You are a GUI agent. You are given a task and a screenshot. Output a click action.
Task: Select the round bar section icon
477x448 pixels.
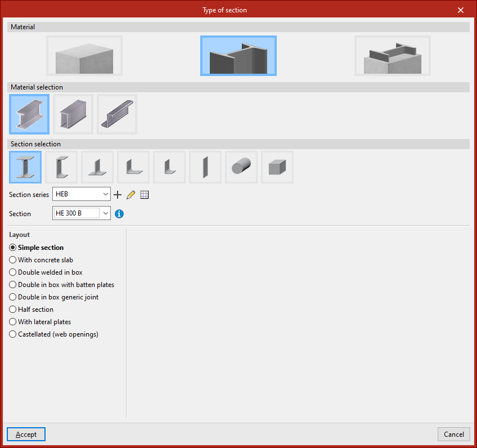pyautogui.click(x=241, y=167)
